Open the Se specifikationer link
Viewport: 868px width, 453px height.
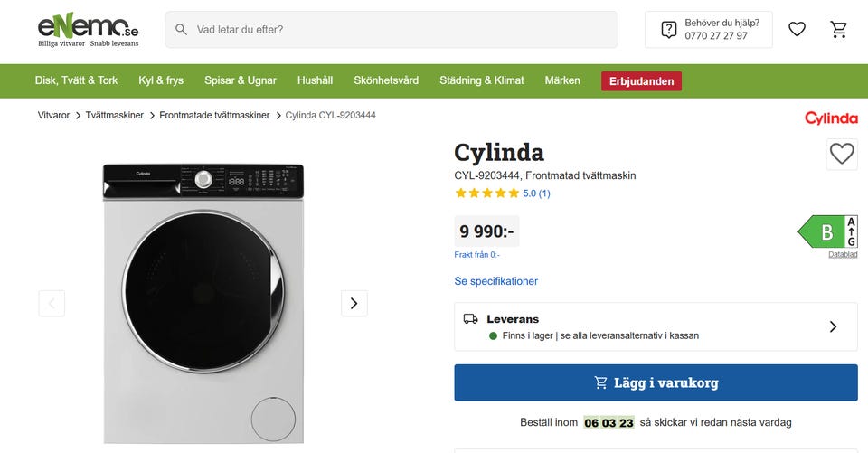(495, 281)
